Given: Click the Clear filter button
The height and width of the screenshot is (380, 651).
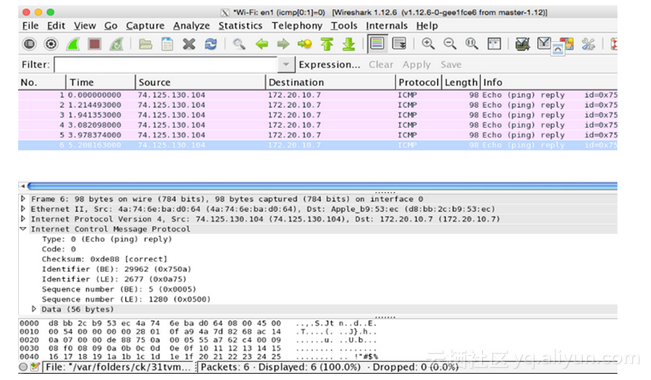Looking at the screenshot, I should tap(381, 65).
